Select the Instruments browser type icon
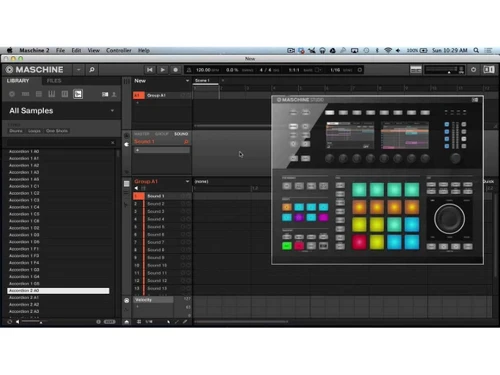This screenshot has width=500, height=375. tap(52, 94)
